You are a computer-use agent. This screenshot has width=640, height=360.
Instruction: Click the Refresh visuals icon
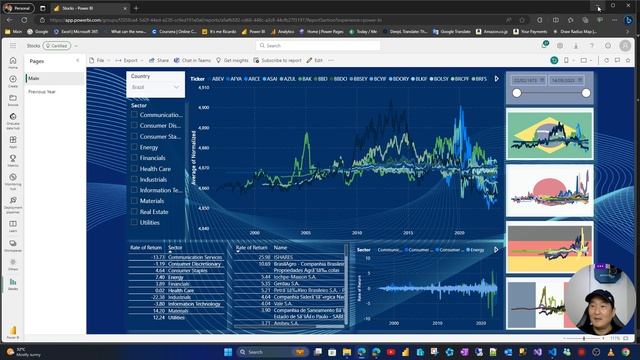[x=607, y=60]
